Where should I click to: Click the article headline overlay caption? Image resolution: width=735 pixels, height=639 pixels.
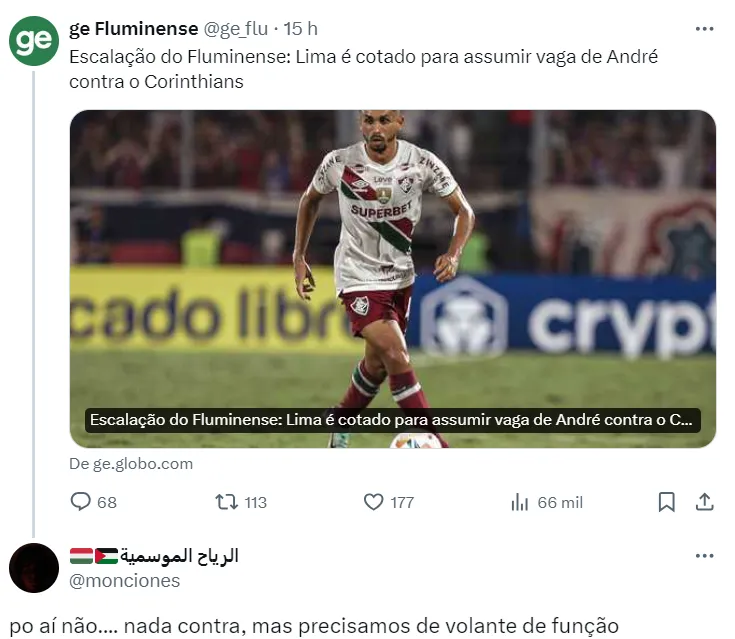[x=393, y=420]
